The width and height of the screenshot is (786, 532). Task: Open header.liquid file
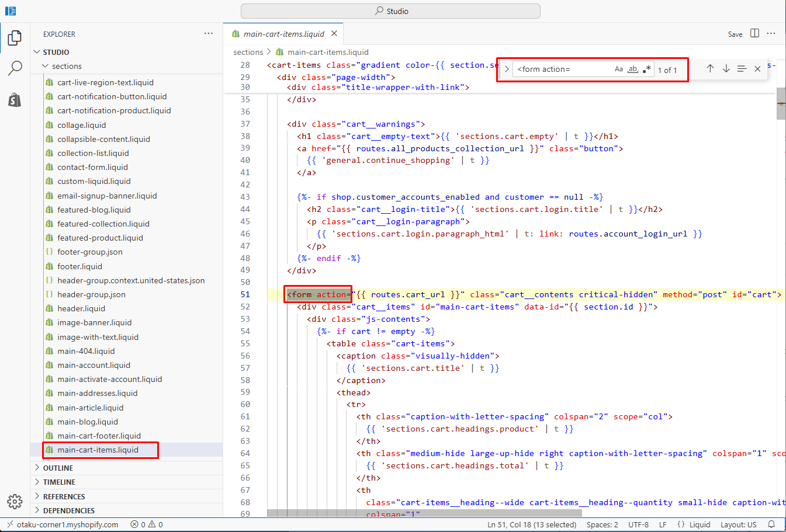81,308
